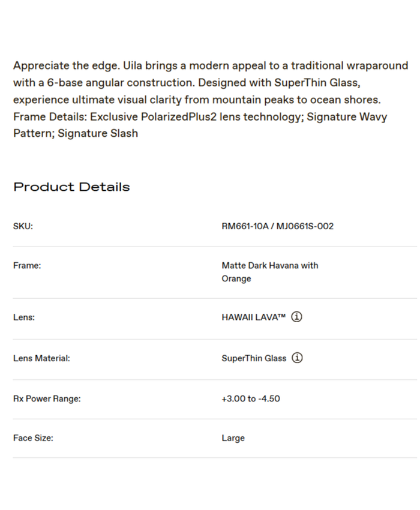
Task: Click "Signature Slash" at the description's end
Action: [x=98, y=133]
